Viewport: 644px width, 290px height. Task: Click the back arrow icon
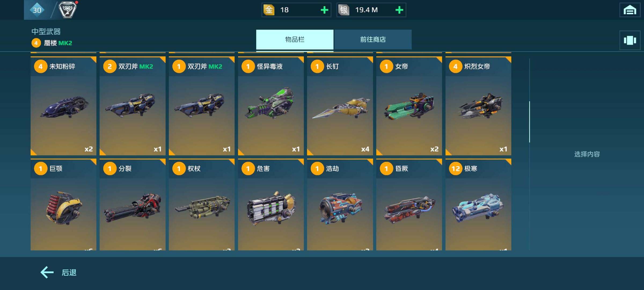click(47, 272)
